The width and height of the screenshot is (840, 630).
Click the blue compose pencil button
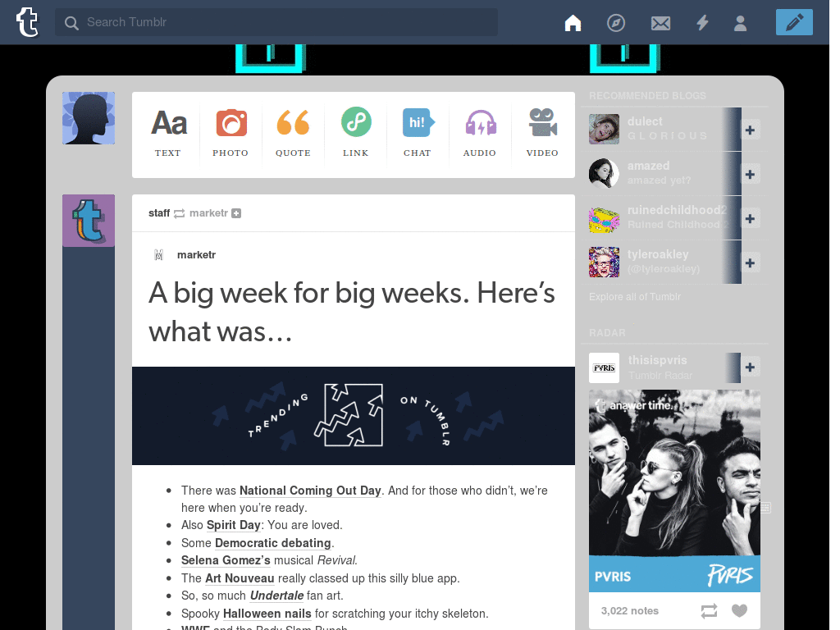[x=794, y=22]
